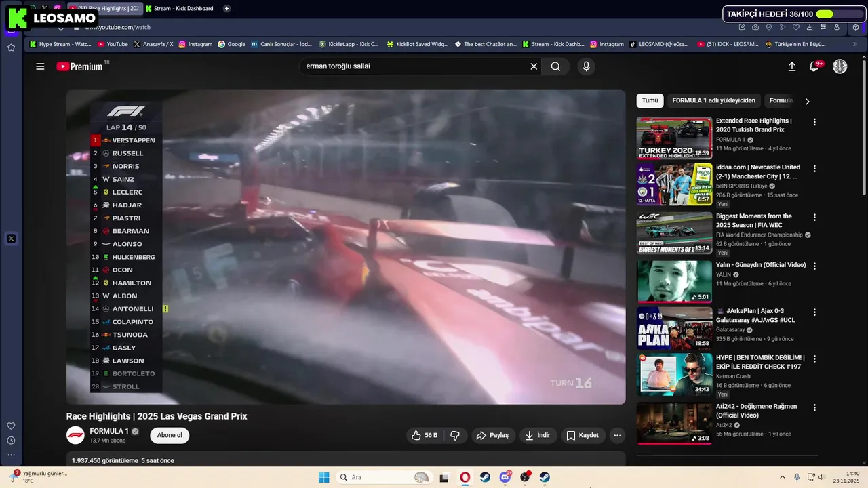This screenshot has width=868, height=488.
Task: Expand the system tray hidden icons chevron
Action: tap(782, 477)
